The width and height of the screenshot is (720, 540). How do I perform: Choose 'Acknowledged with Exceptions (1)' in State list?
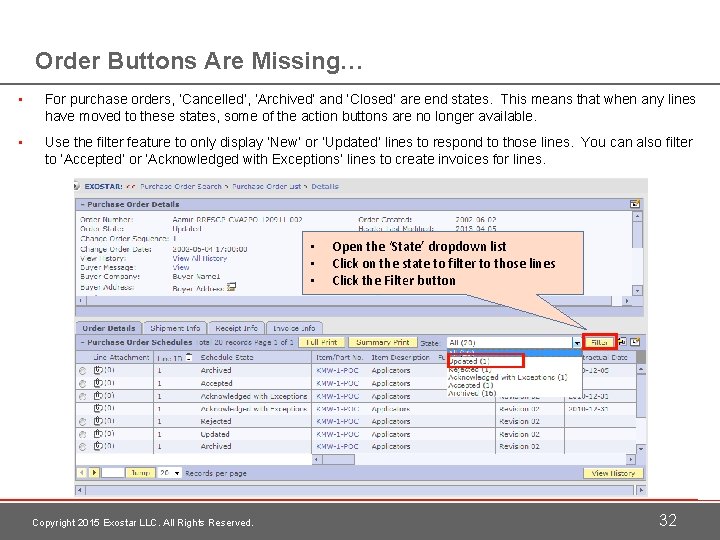click(508, 377)
